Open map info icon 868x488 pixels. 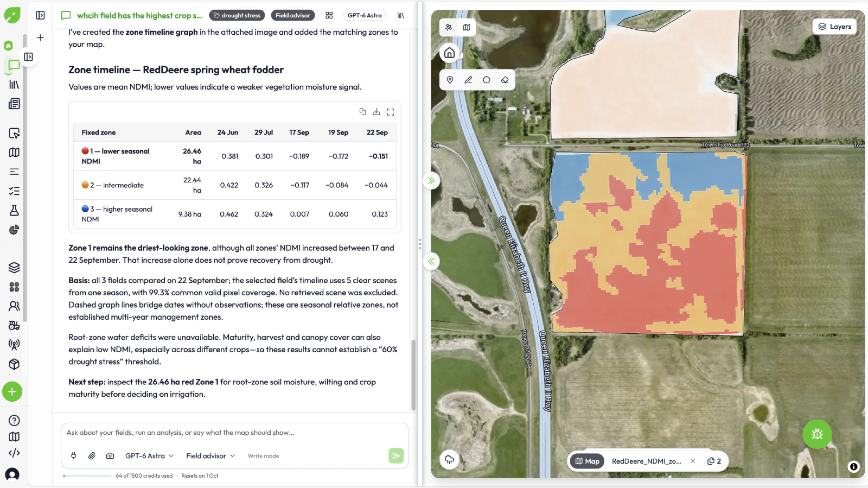coord(853,466)
